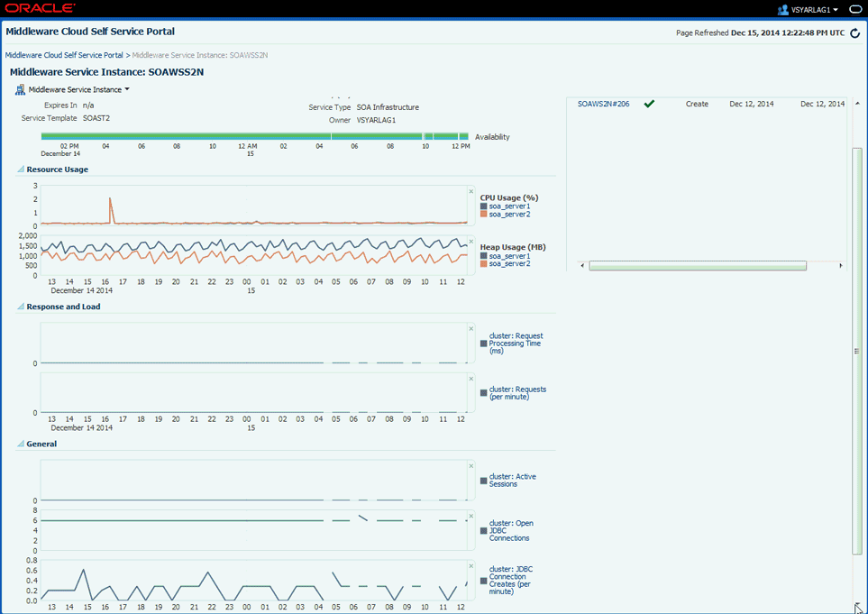Click the Middleware Service Instance icon
The width and height of the screenshot is (868, 614).
pos(21,89)
